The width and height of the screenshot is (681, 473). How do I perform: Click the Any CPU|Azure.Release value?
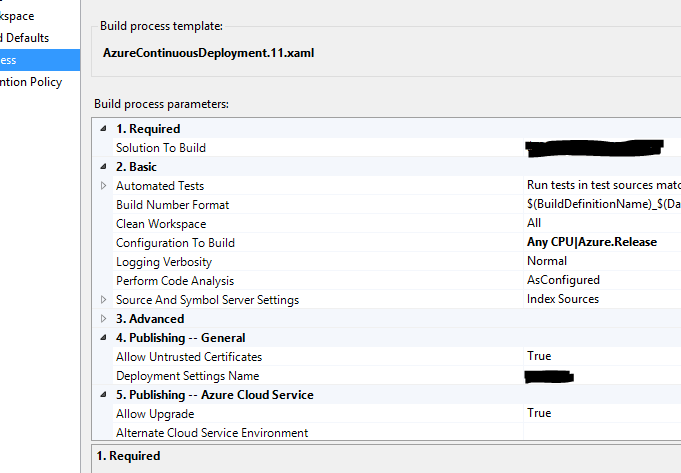point(592,242)
